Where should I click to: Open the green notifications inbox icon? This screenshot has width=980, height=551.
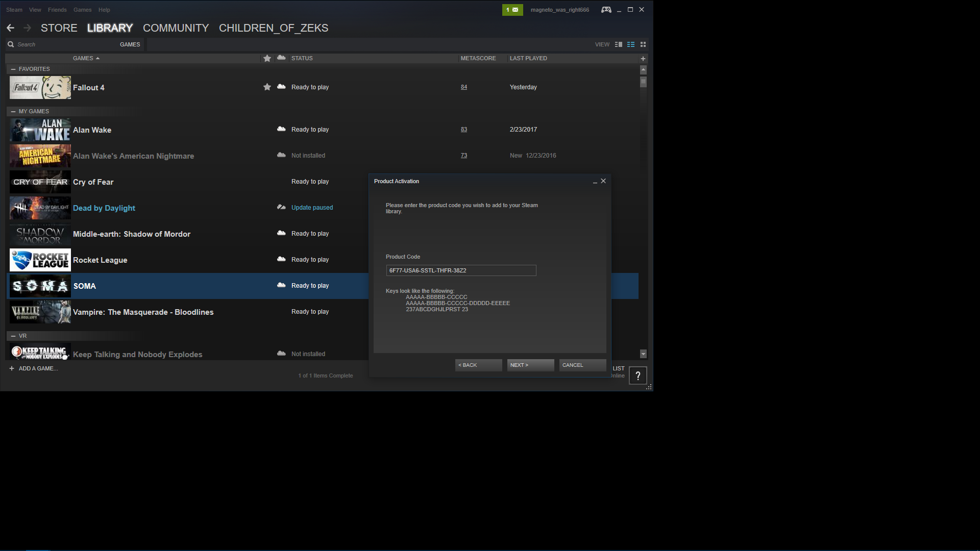(x=512, y=10)
